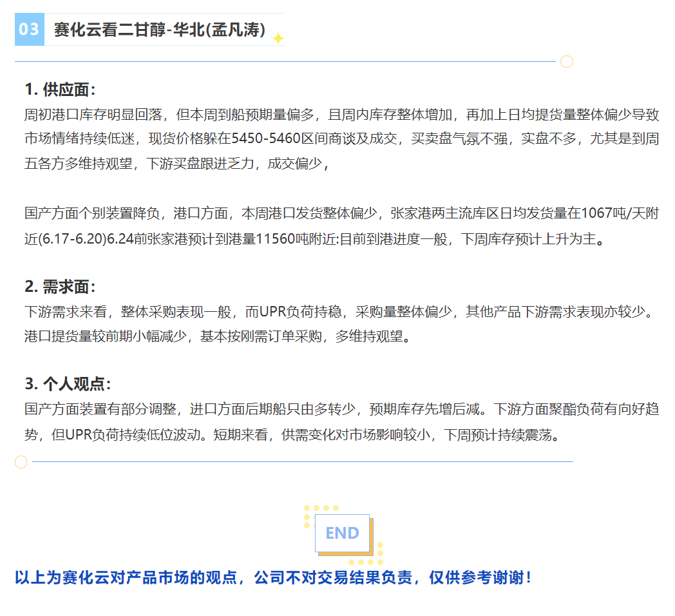Click the price range 5450-5460

(x=265, y=139)
